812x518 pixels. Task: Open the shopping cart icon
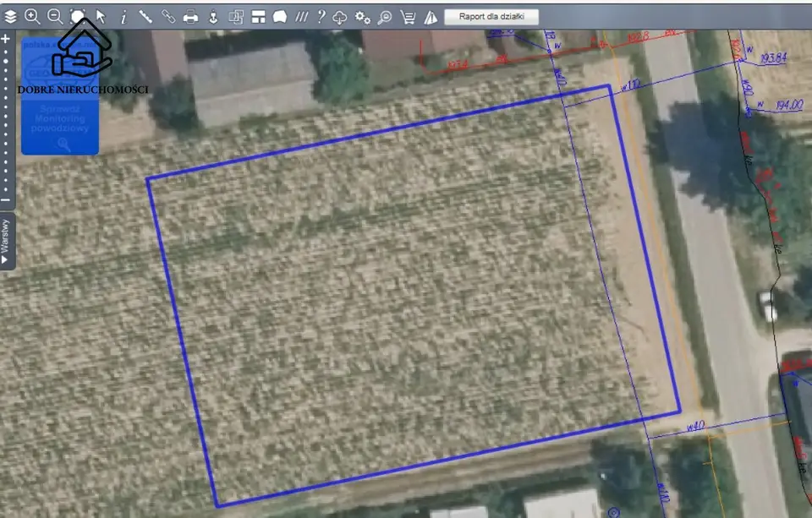tap(408, 18)
